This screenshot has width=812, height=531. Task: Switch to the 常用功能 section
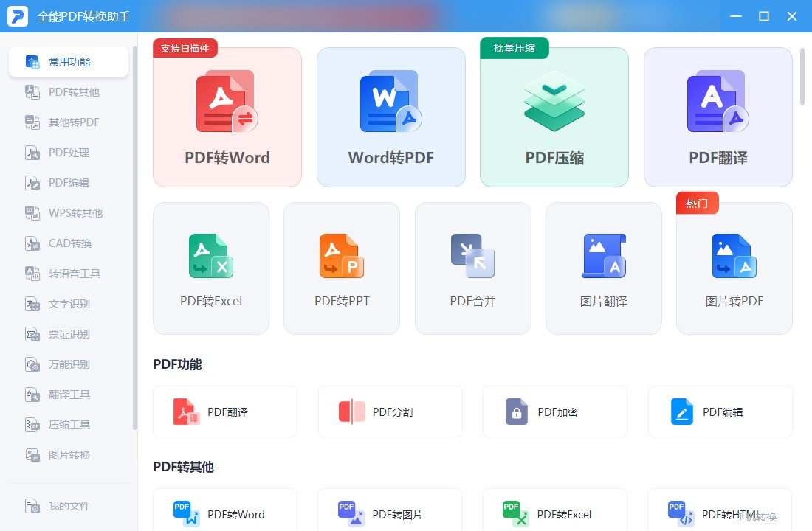69,62
